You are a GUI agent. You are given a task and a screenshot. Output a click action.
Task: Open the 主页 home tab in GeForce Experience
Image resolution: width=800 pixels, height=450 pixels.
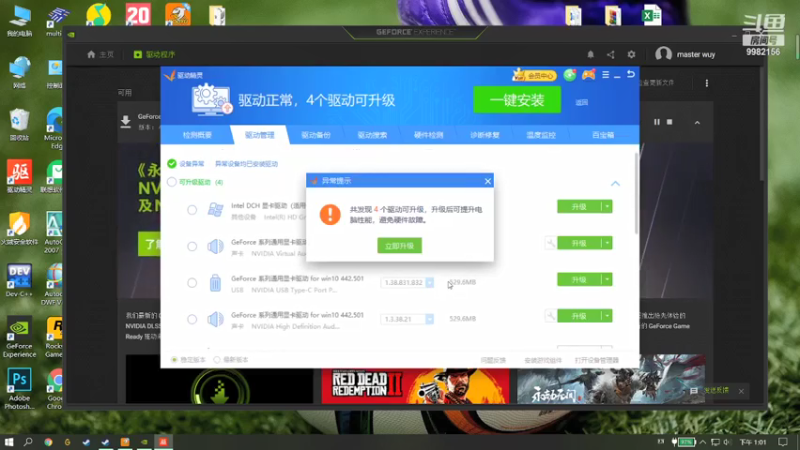click(101, 55)
